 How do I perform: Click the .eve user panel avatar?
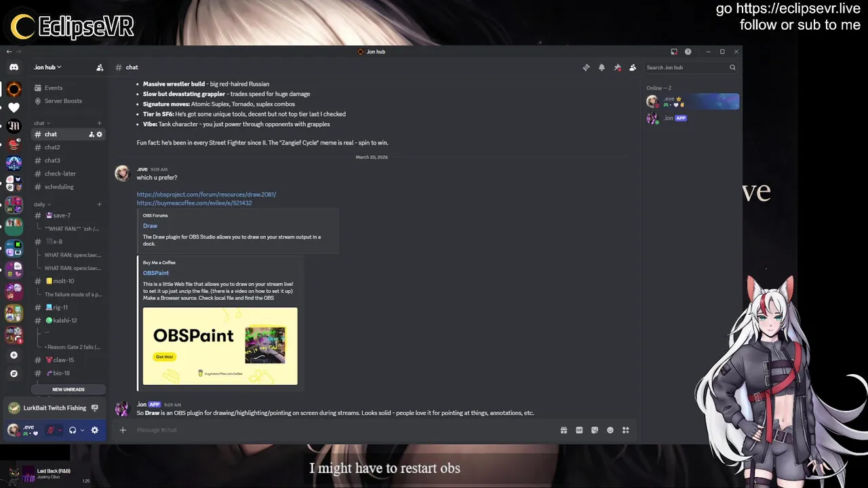tap(14, 430)
